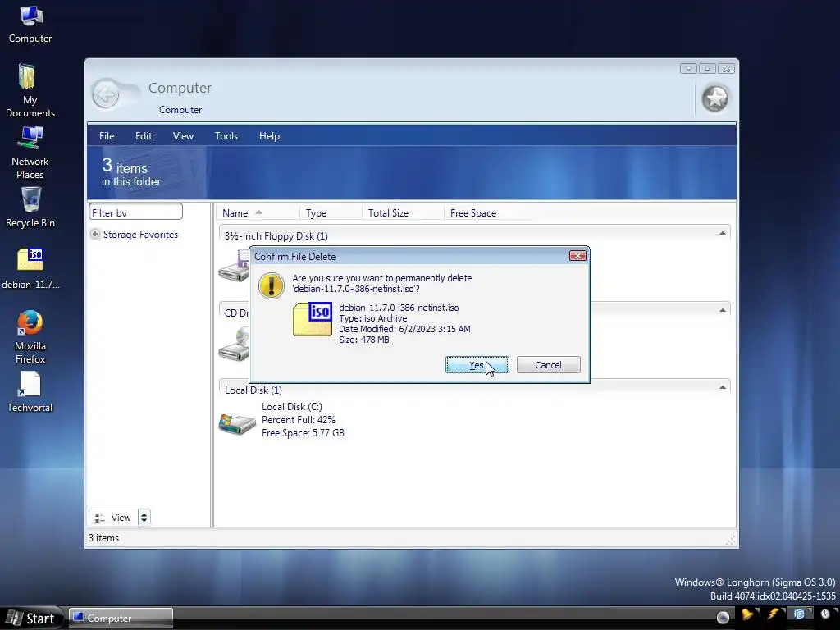This screenshot has height=630, width=840.
Task: Open My Documents desktop icon
Action: coord(30,91)
